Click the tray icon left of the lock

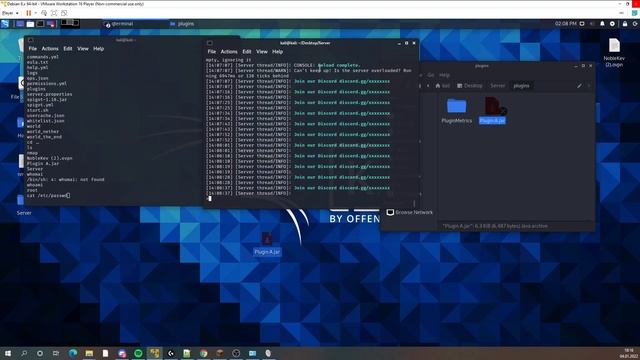pyautogui.click(x=612, y=24)
